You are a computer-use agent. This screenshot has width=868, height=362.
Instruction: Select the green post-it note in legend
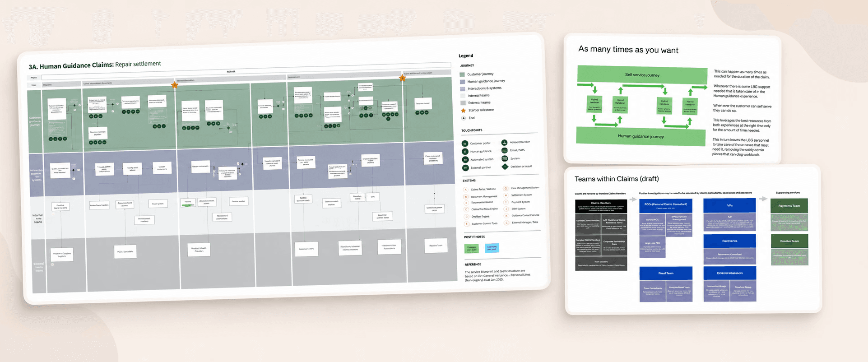[x=472, y=249]
